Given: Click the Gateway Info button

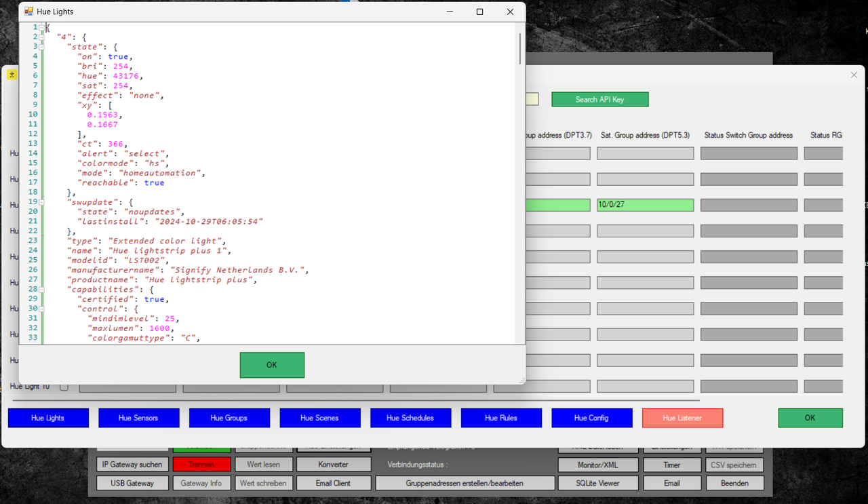Looking at the screenshot, I should point(202,484).
